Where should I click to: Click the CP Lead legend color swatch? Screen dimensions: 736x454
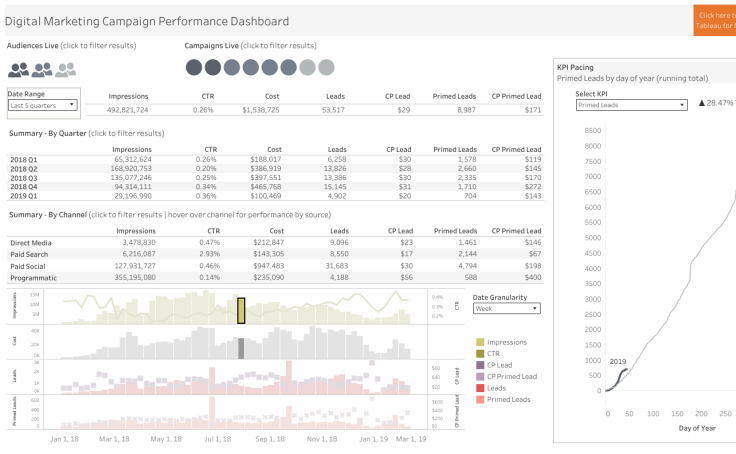480,365
